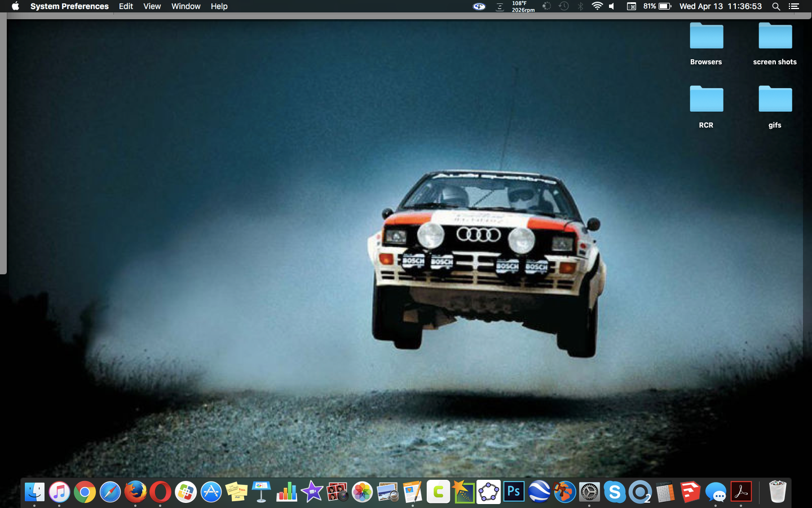This screenshot has width=812, height=508.
Task: Click the battery 81% indicator
Action: [657, 6]
